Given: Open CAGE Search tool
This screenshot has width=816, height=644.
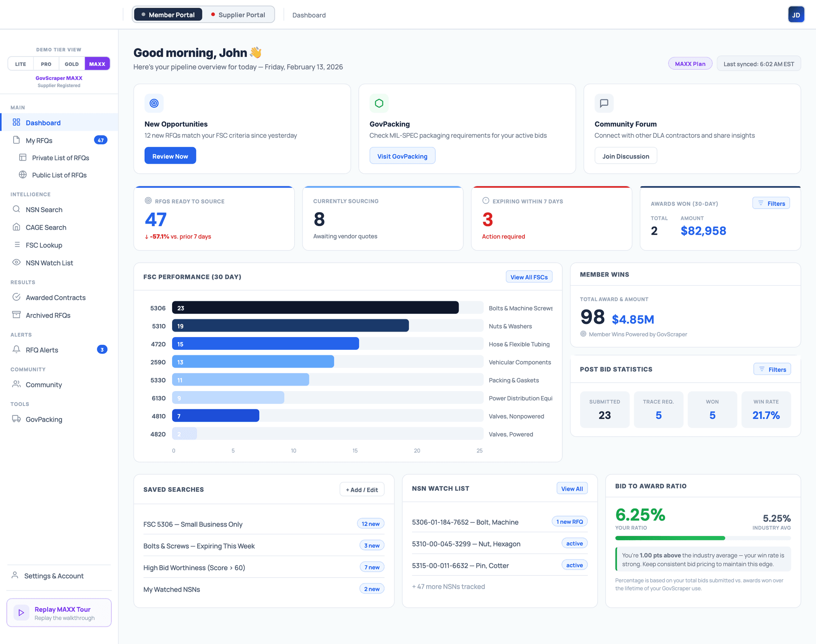Looking at the screenshot, I should point(45,227).
